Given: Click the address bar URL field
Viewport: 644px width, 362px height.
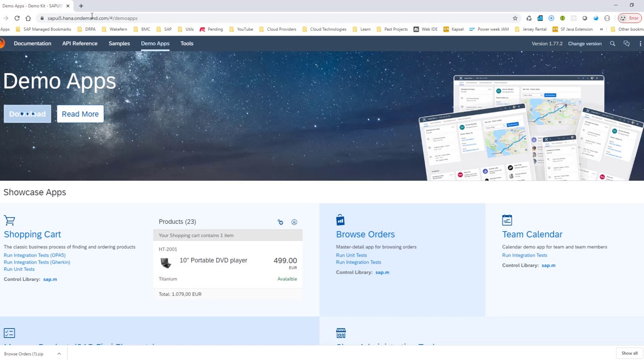Looking at the screenshot, I should click(x=272, y=18).
